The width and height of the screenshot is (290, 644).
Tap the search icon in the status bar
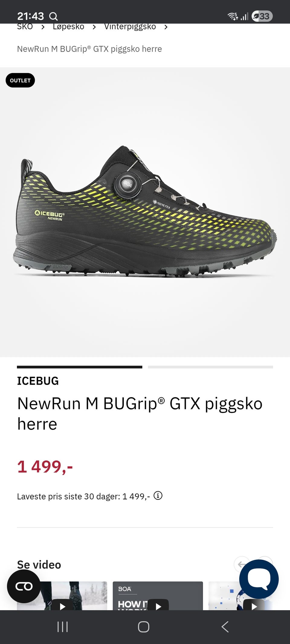[x=53, y=16]
